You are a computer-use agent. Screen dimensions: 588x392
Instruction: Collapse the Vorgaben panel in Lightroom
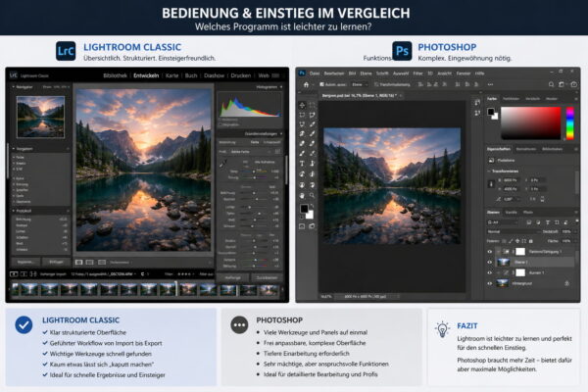tap(14, 149)
